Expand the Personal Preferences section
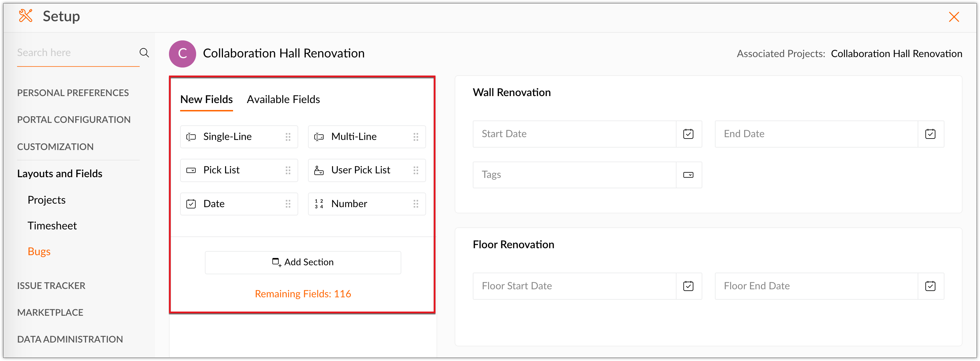The height and width of the screenshot is (361, 980). (x=73, y=93)
